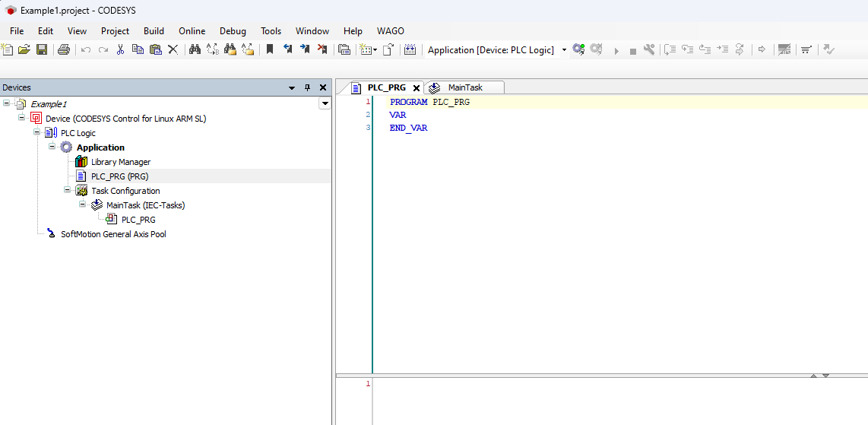The height and width of the screenshot is (425, 868).
Task: Close the PLC_PRG editor tab
Action: [417, 87]
